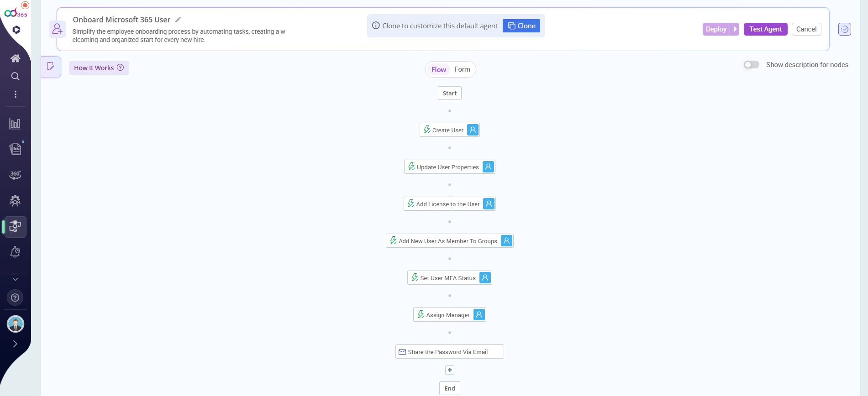
Task: Switch to the Form tab
Action: tap(462, 69)
